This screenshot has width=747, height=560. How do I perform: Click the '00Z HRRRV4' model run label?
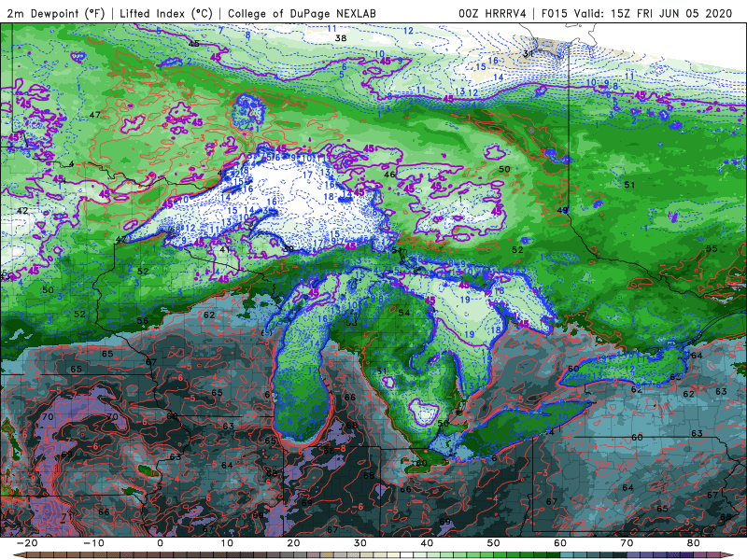(492, 13)
